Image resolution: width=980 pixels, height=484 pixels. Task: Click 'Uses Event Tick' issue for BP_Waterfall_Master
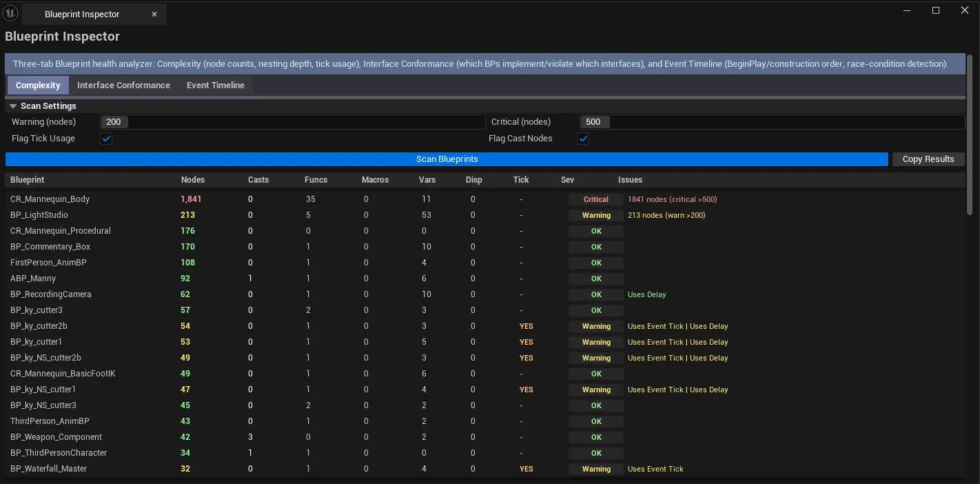point(655,469)
